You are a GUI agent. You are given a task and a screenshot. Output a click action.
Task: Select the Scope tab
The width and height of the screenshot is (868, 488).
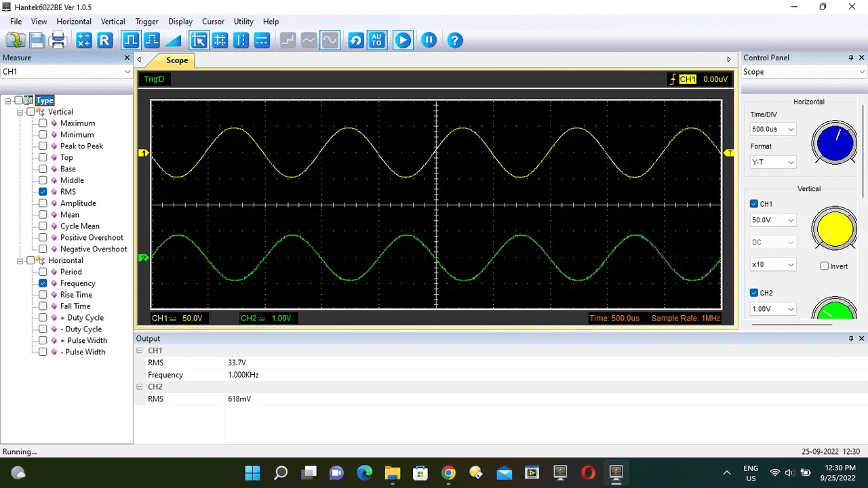[177, 60]
